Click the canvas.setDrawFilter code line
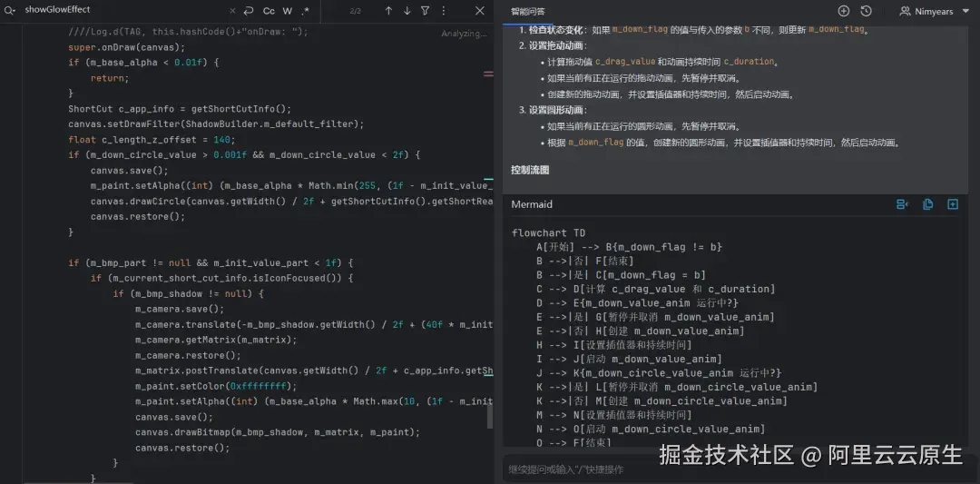This screenshot has width=980, height=484. tap(216, 123)
